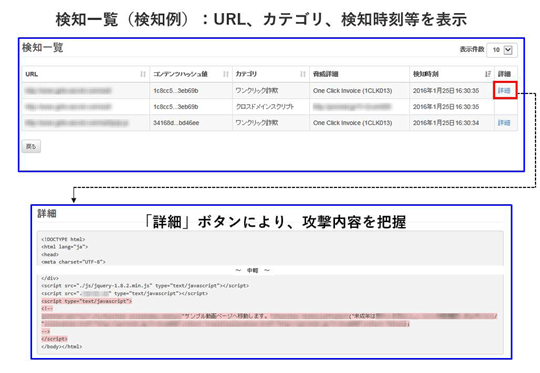The height and width of the screenshot is (373, 540).
Task: Click the highlighted </script> closing line
Action: coord(54,339)
